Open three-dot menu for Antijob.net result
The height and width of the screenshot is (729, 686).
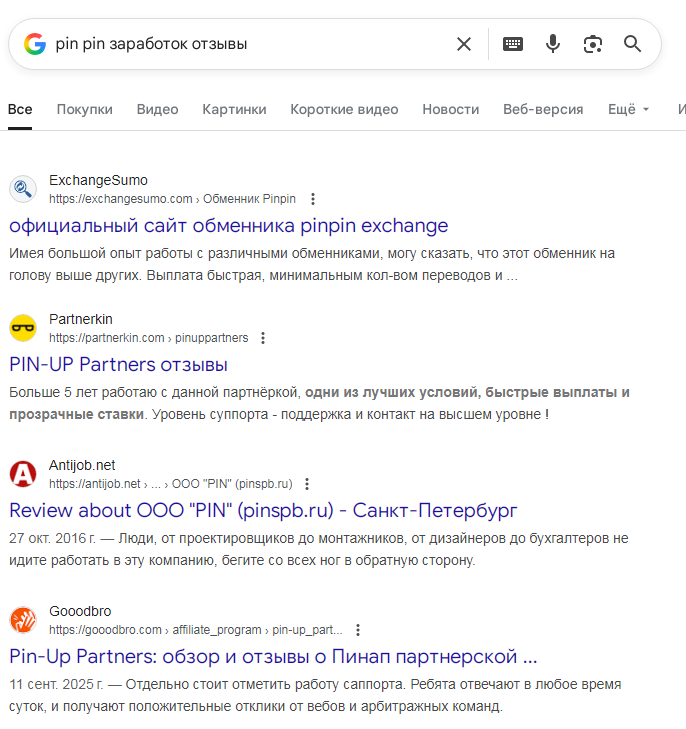(307, 484)
